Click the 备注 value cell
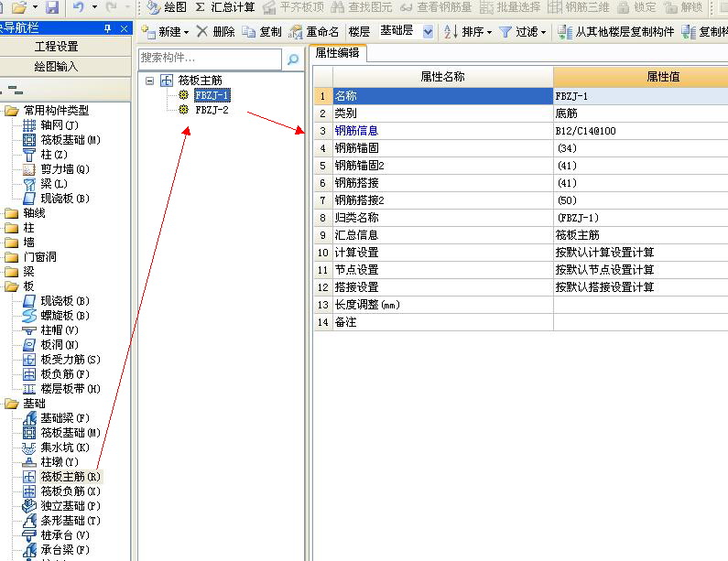Screen dimensions: 728x561 (641, 322)
